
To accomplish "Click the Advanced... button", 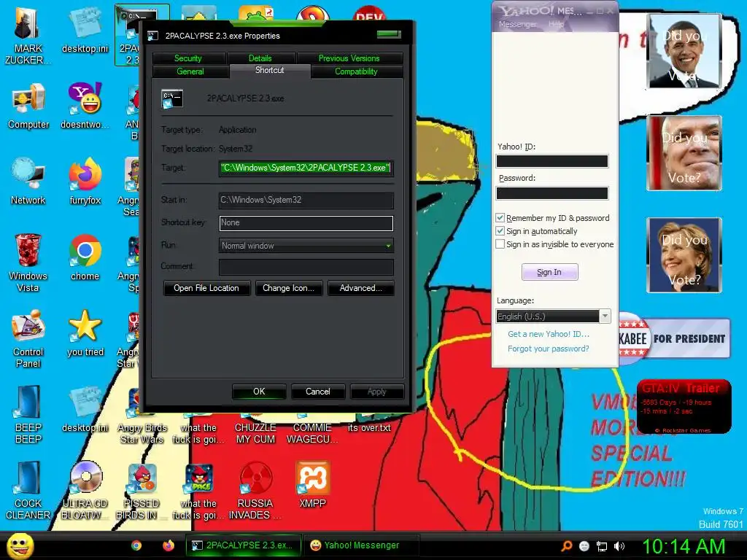I will [x=360, y=288].
